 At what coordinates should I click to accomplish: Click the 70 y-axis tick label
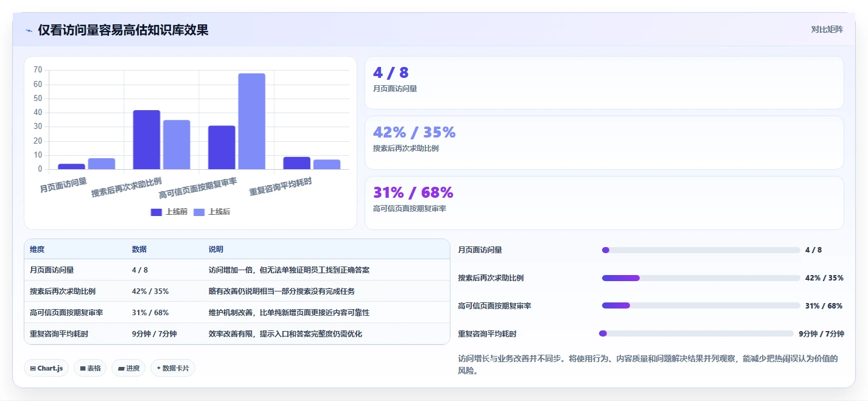[x=38, y=70]
